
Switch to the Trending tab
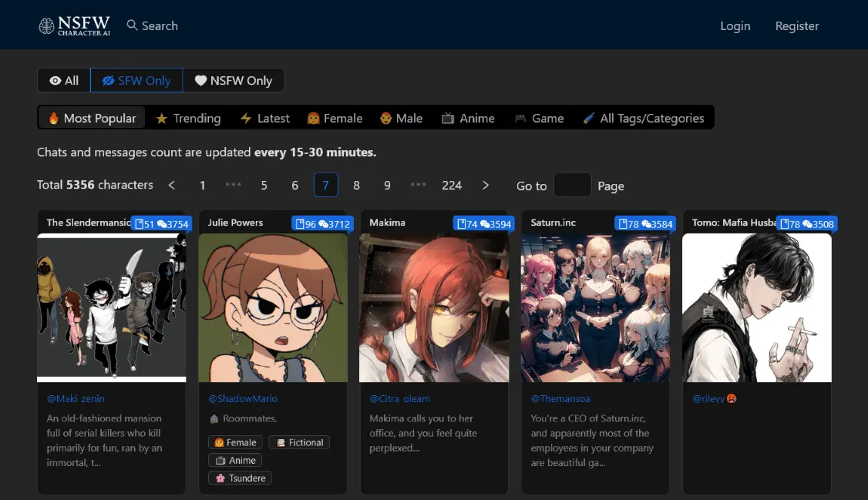tap(188, 119)
